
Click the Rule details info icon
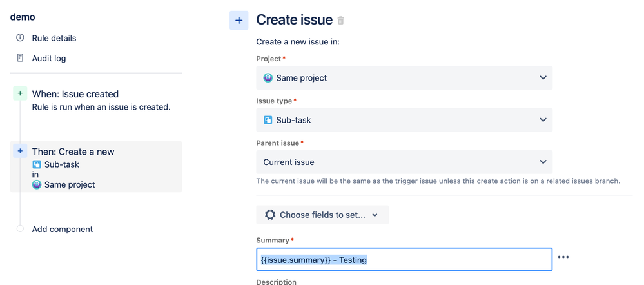pos(20,38)
